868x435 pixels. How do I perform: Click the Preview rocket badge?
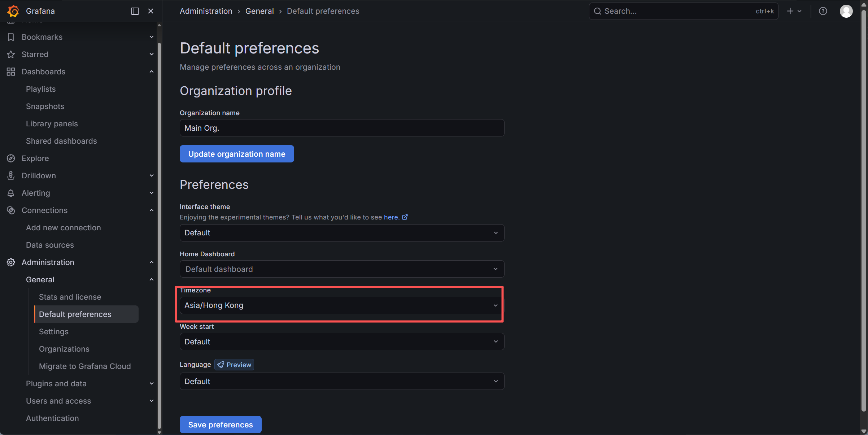point(234,365)
